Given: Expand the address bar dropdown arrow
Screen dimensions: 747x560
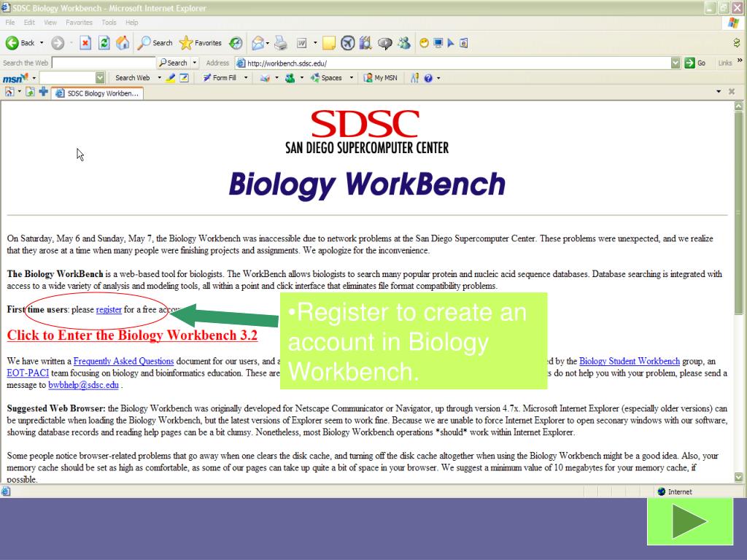Looking at the screenshot, I should (x=675, y=63).
